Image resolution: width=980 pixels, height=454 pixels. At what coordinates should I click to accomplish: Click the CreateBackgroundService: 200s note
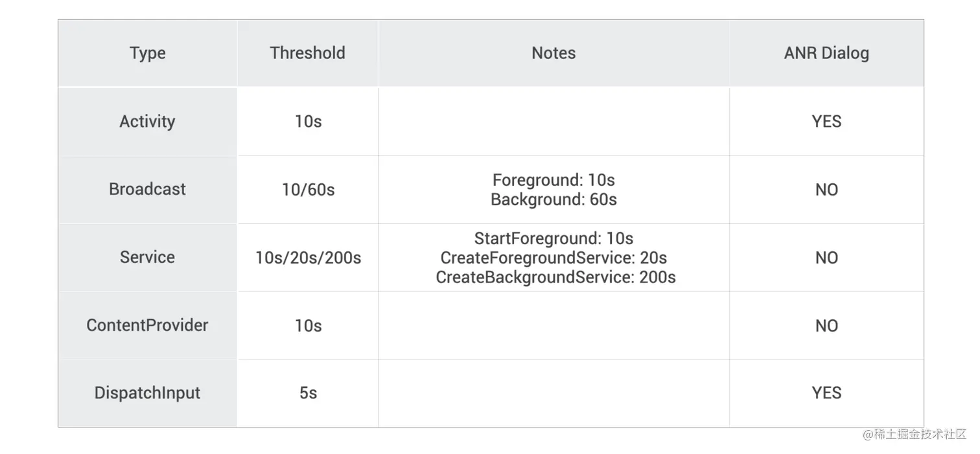click(x=555, y=277)
